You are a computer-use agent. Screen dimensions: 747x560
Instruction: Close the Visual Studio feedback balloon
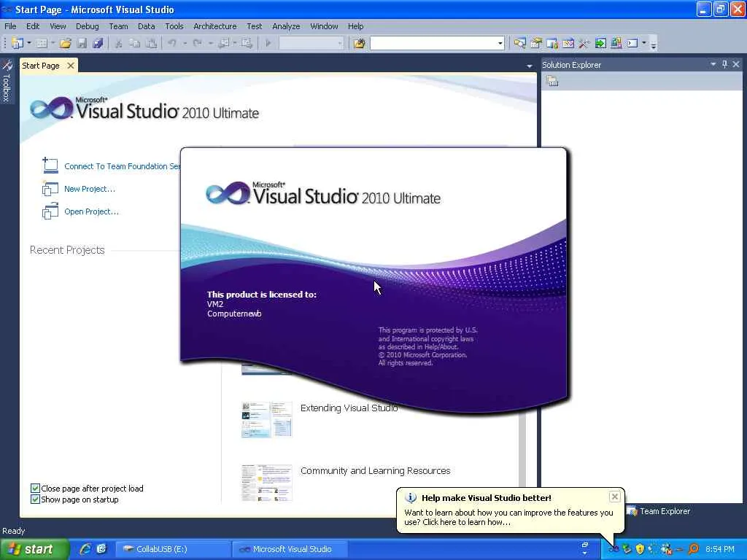(x=614, y=497)
